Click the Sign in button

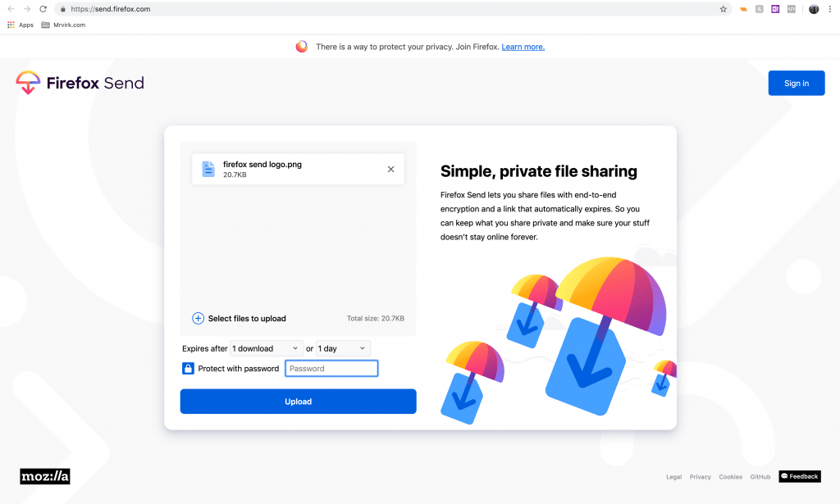point(796,83)
